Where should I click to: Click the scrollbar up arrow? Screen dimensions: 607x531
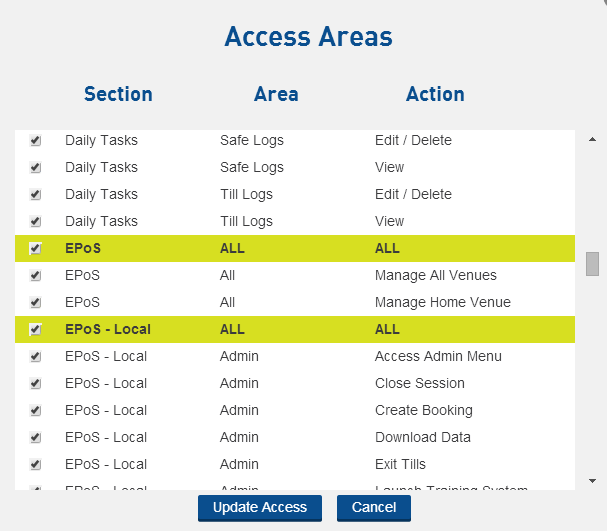tap(592, 140)
